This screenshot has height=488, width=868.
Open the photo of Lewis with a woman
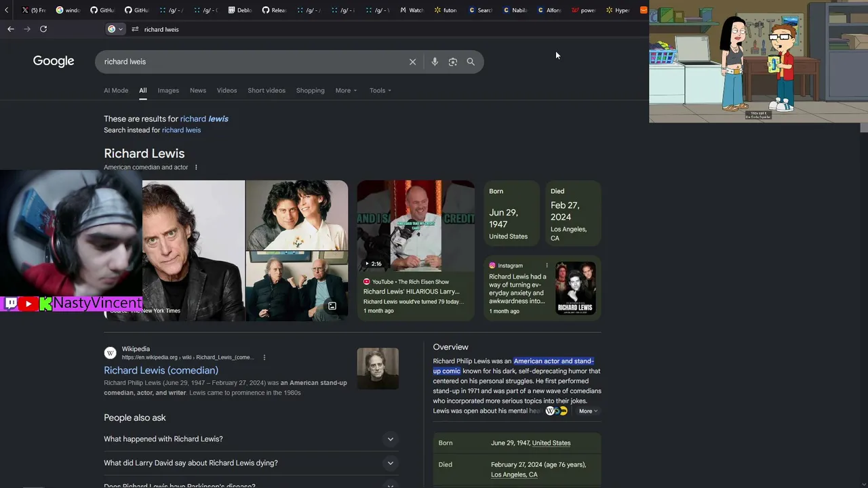tap(297, 215)
